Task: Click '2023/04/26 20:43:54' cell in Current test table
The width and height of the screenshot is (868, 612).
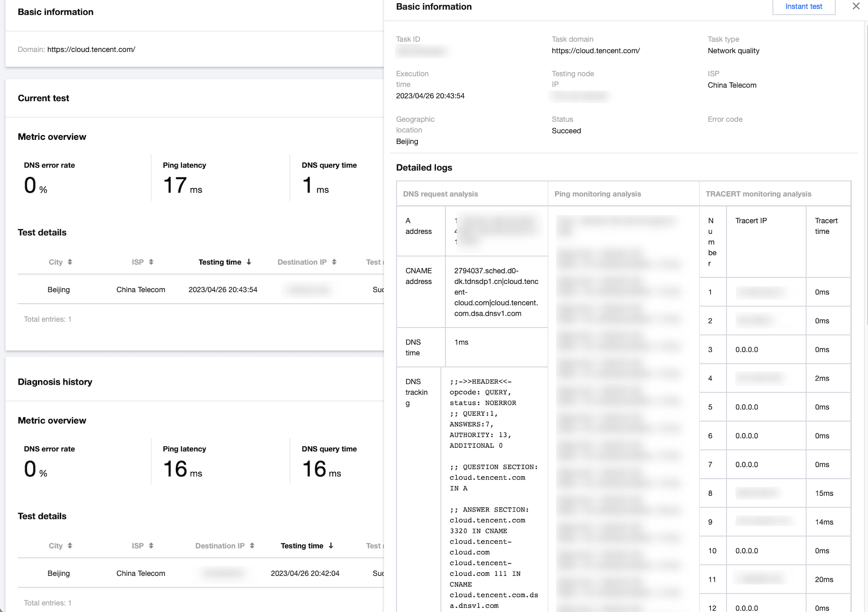Action: tap(223, 290)
